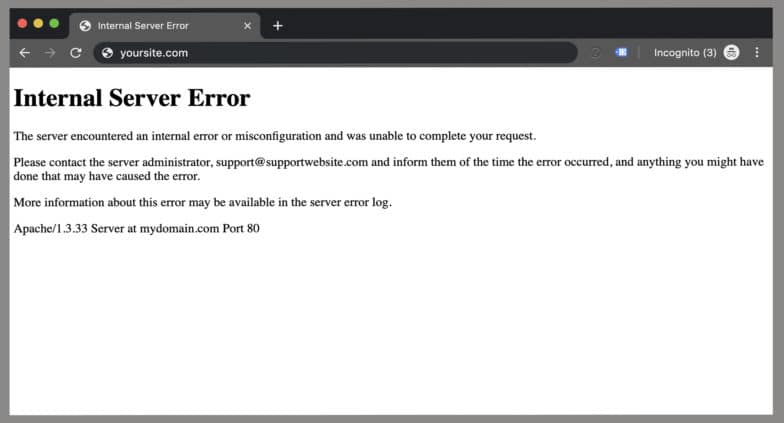Click the yellow minimize window button
Viewport: 784px width, 423px height.
point(38,23)
